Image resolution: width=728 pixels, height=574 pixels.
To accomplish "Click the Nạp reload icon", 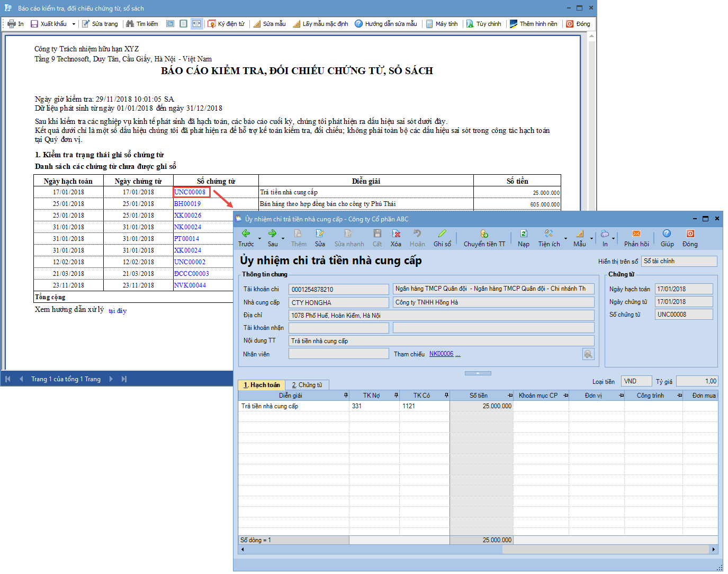I will [x=524, y=234].
